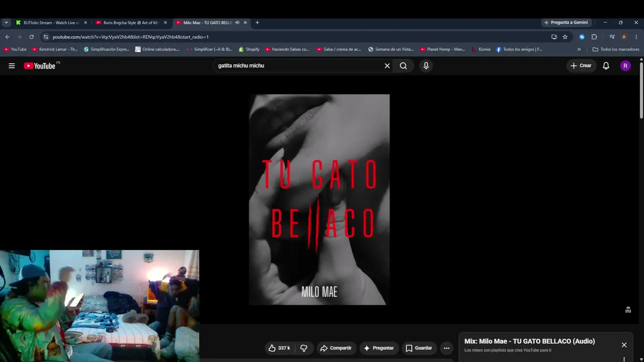
Task: Open the YouTube bookmark
Action: point(15,49)
